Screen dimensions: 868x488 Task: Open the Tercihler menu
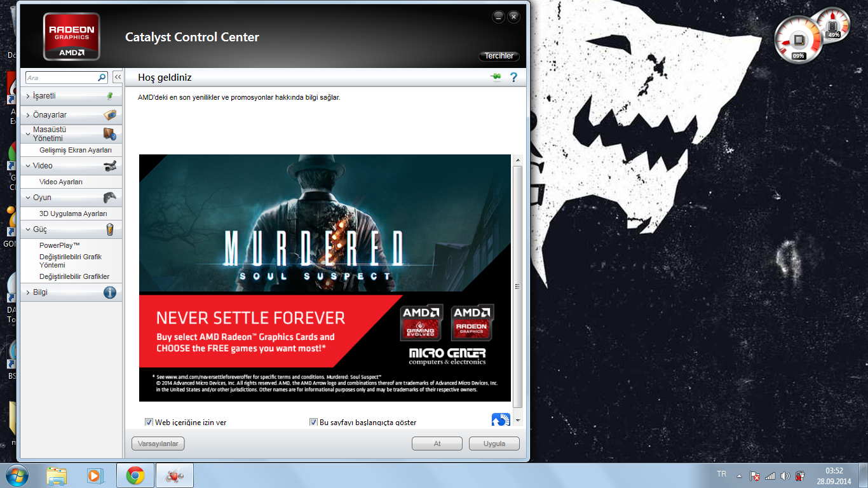point(499,56)
